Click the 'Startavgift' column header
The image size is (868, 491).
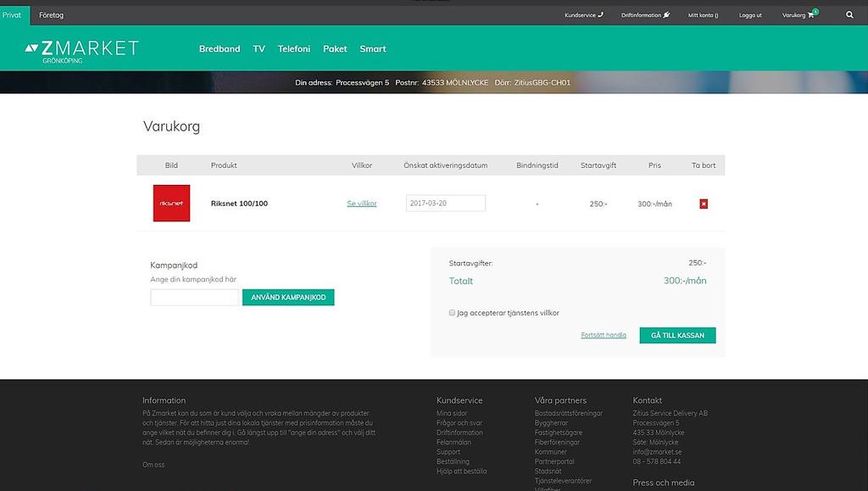coord(598,165)
